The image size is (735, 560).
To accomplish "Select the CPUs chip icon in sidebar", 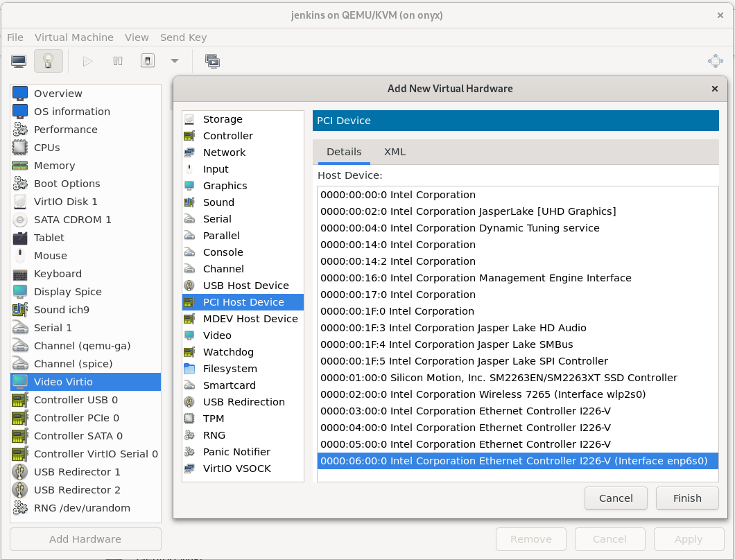I will (19, 148).
